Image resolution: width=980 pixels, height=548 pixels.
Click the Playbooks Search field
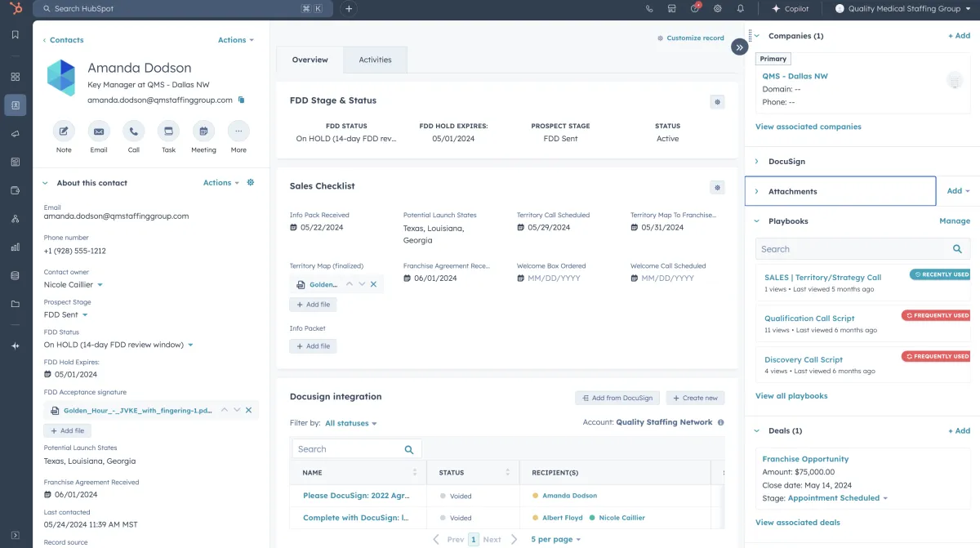(862, 249)
